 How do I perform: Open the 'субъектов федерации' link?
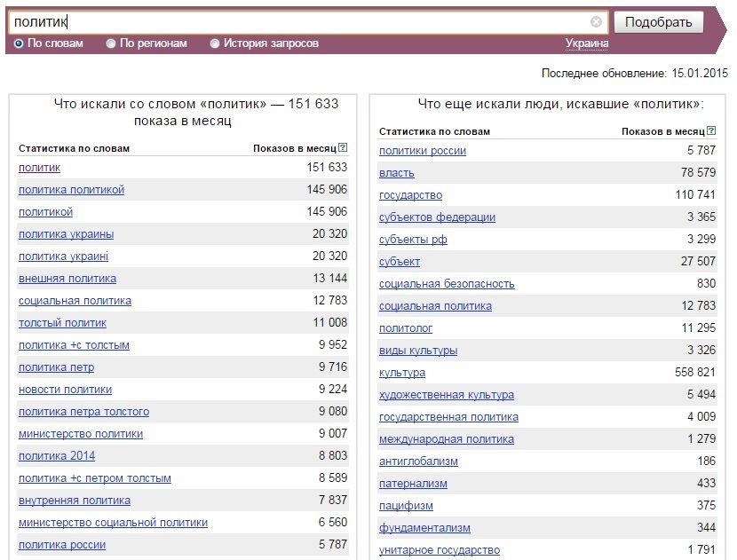tap(437, 217)
